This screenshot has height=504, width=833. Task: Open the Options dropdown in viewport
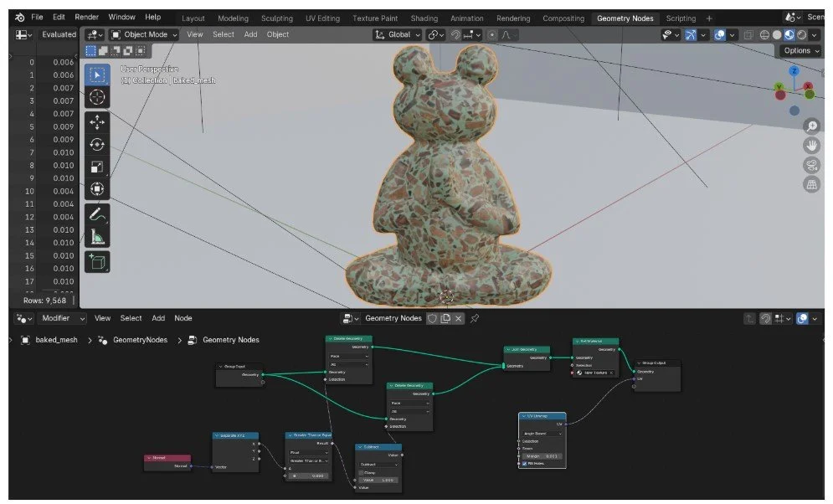pyautogui.click(x=801, y=50)
